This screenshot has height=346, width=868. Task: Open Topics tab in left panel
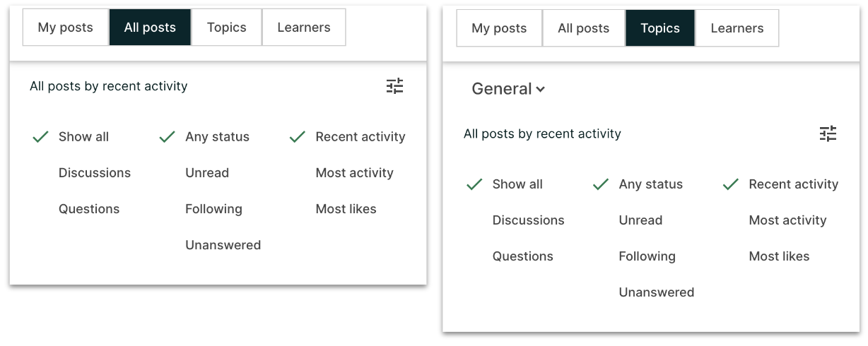coord(227,28)
